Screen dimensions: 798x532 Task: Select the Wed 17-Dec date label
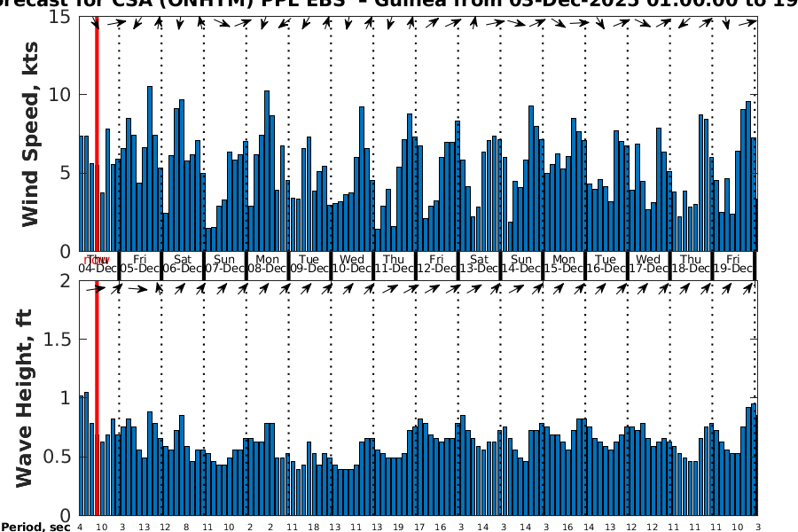648,264
